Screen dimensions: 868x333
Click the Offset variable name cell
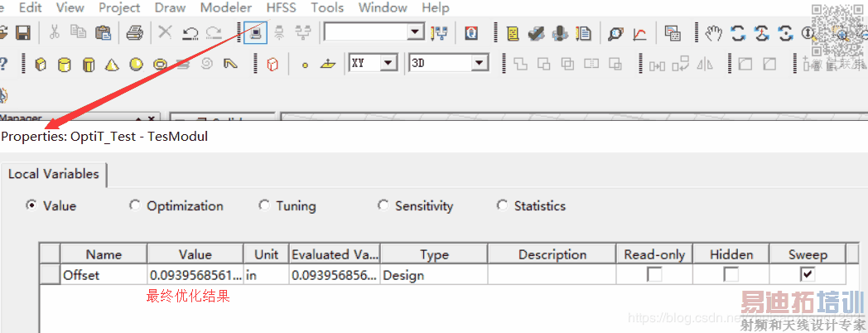pyautogui.click(x=104, y=274)
